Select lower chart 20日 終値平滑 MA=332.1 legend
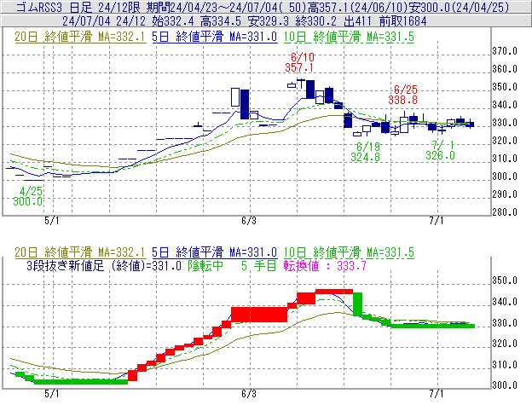Viewport: 532px width, 405px height. [x=80, y=252]
